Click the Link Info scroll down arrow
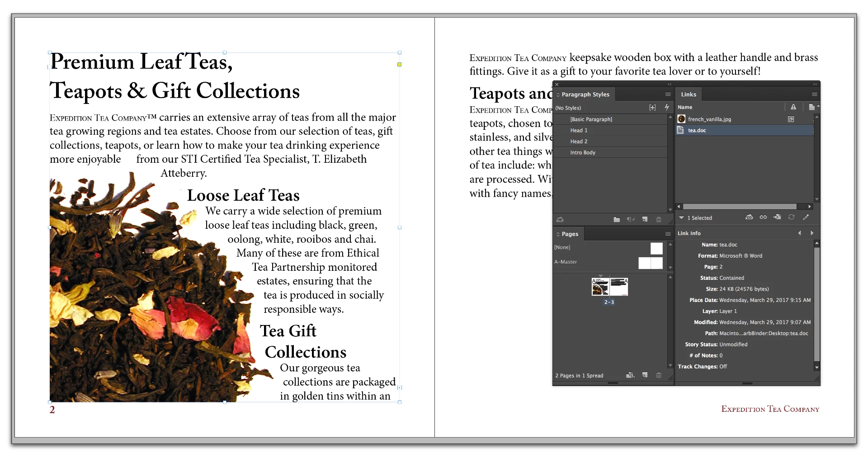The image size is (868, 457). pos(816,367)
